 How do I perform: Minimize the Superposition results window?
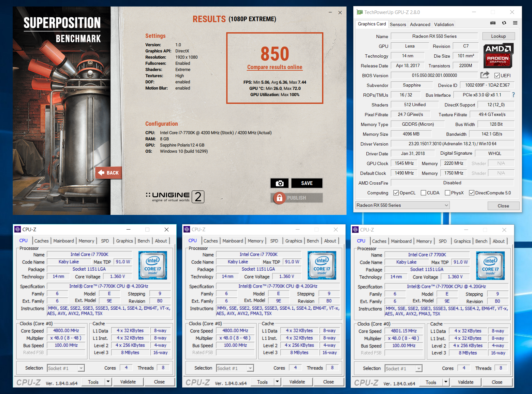tap(330, 12)
